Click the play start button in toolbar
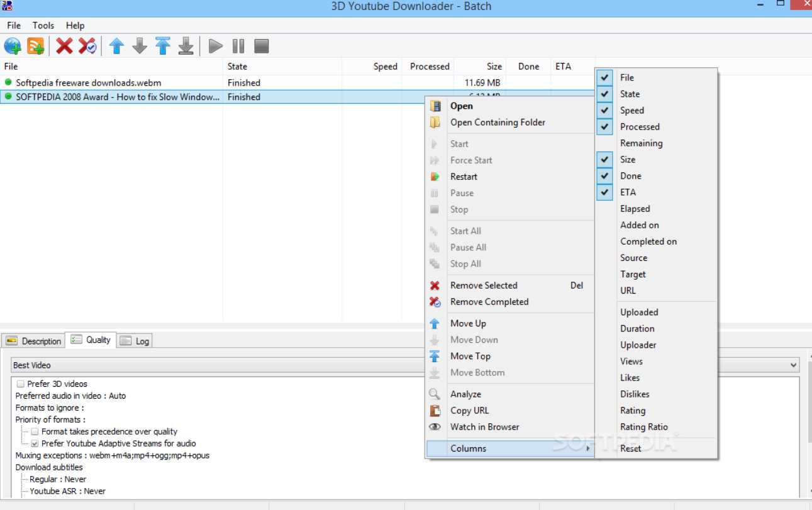 click(216, 46)
